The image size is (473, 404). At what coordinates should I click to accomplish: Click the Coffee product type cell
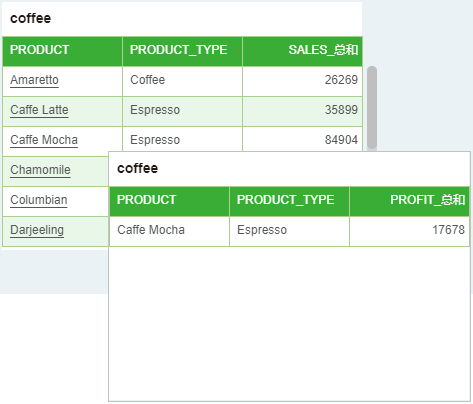(182, 81)
